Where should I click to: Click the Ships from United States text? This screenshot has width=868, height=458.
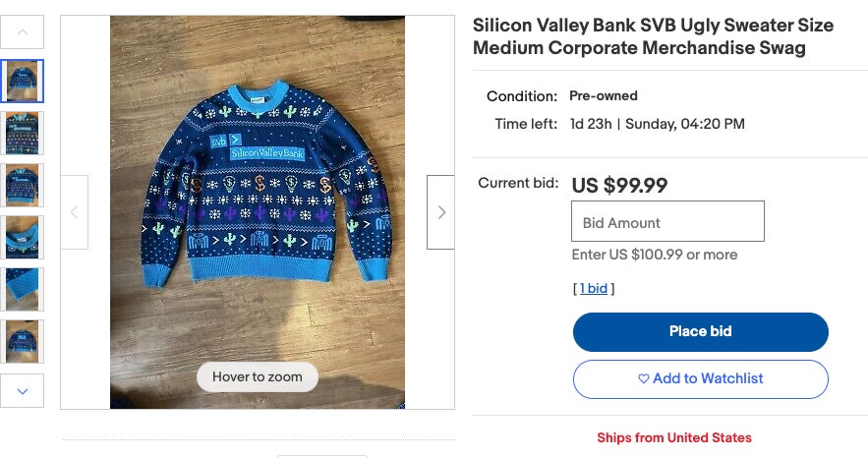point(674,437)
